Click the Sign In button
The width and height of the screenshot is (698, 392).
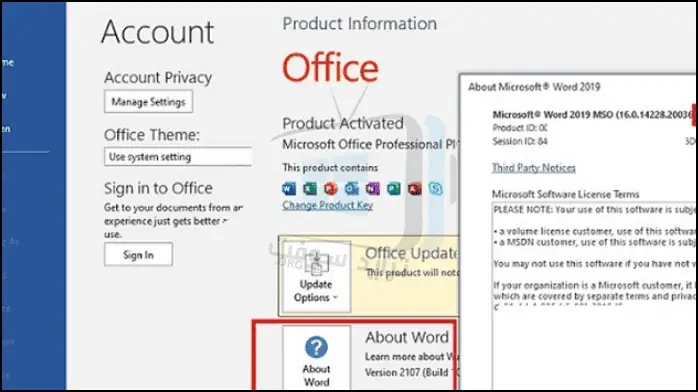click(x=138, y=255)
